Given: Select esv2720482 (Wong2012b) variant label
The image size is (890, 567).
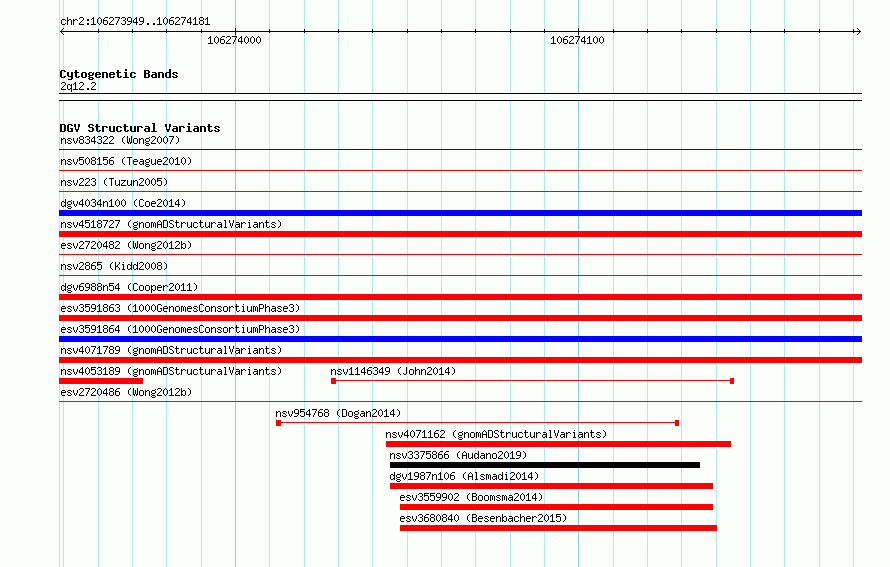Looking at the screenshot, I should coord(126,245).
